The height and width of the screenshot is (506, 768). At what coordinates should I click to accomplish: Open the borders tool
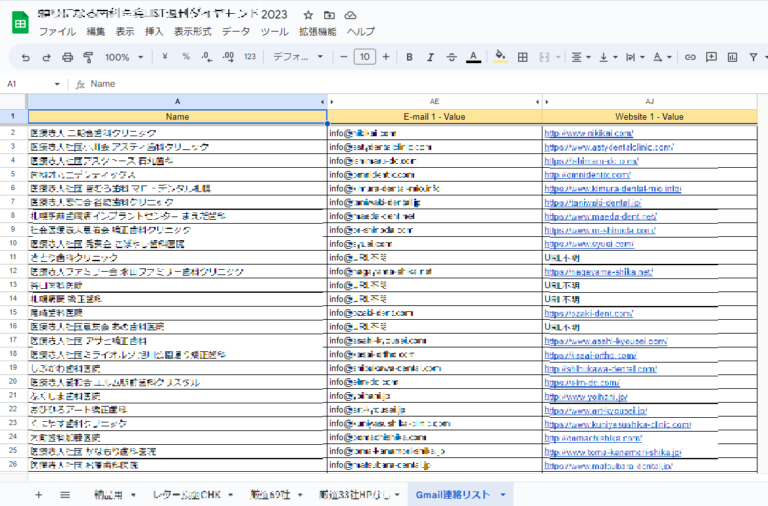click(523, 57)
